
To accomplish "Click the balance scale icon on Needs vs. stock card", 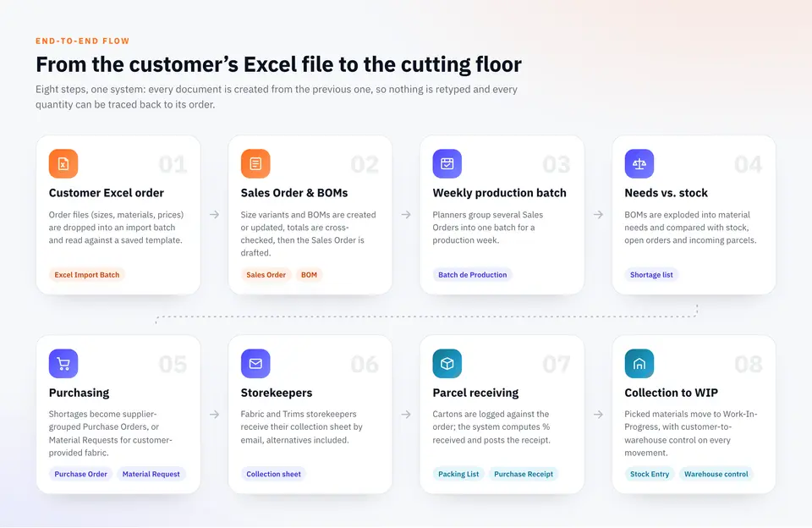I will pyautogui.click(x=639, y=164).
